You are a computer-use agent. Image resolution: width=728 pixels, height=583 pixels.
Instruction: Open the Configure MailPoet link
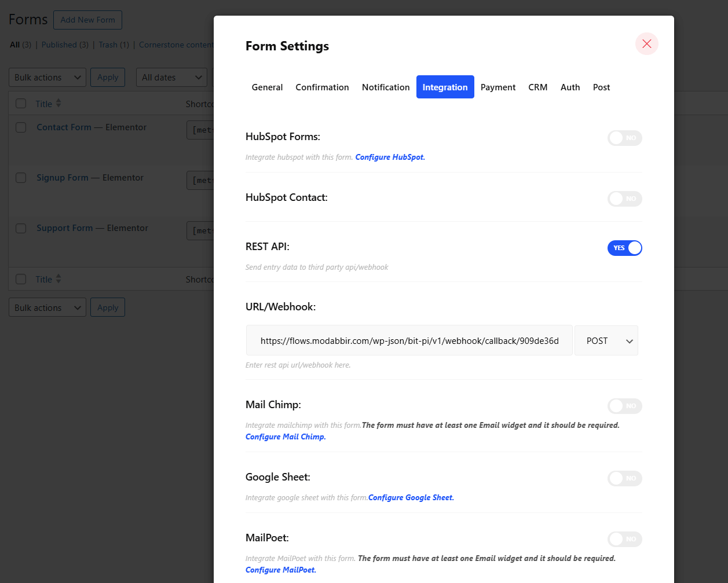tap(281, 570)
